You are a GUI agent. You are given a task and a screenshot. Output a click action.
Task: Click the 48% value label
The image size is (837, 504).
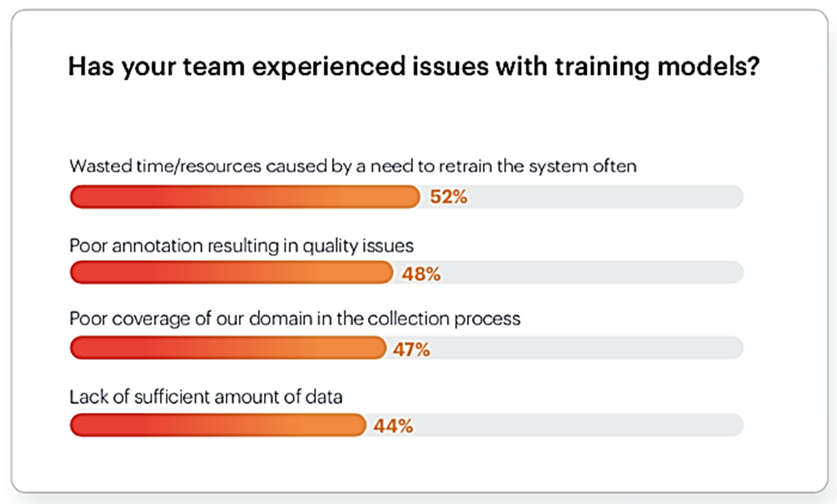pyautogui.click(x=421, y=274)
